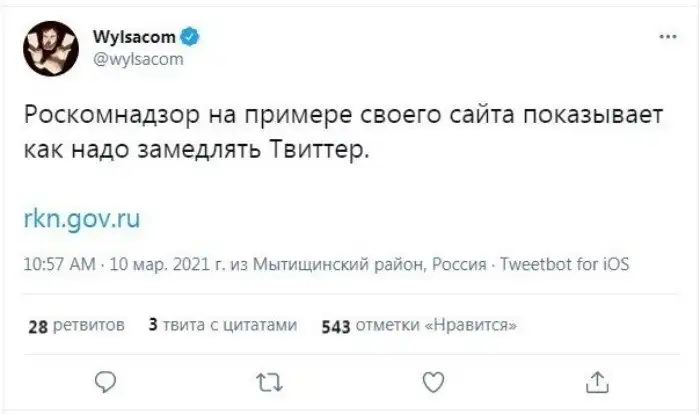Screen dimensions: 700x414
Task: Click the 10:57 AM time
Action: (x=58, y=264)
